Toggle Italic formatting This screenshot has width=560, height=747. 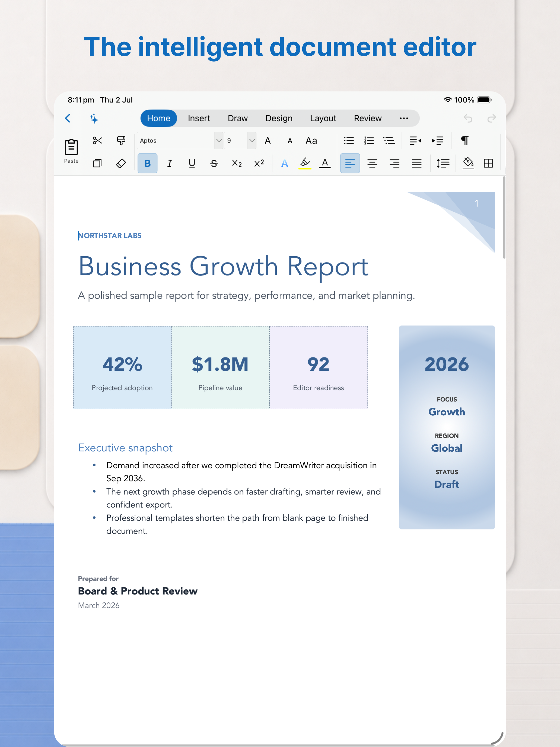170,163
